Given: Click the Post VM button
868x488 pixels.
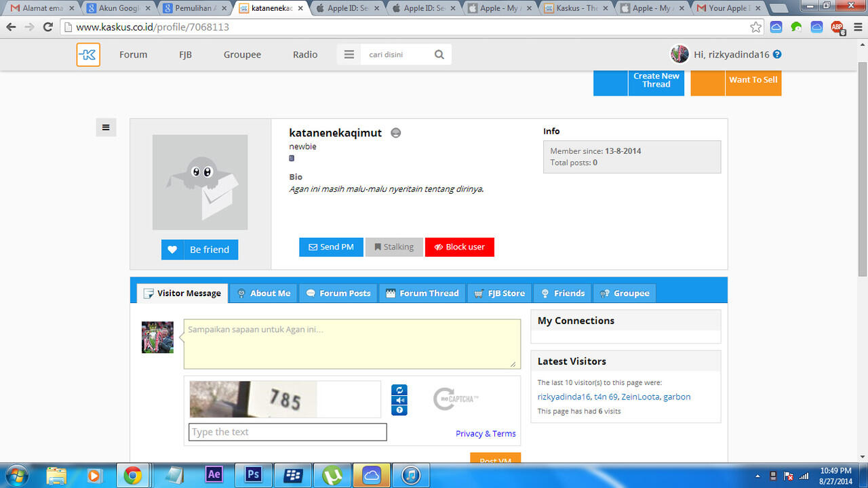Looking at the screenshot, I should pos(495,459).
